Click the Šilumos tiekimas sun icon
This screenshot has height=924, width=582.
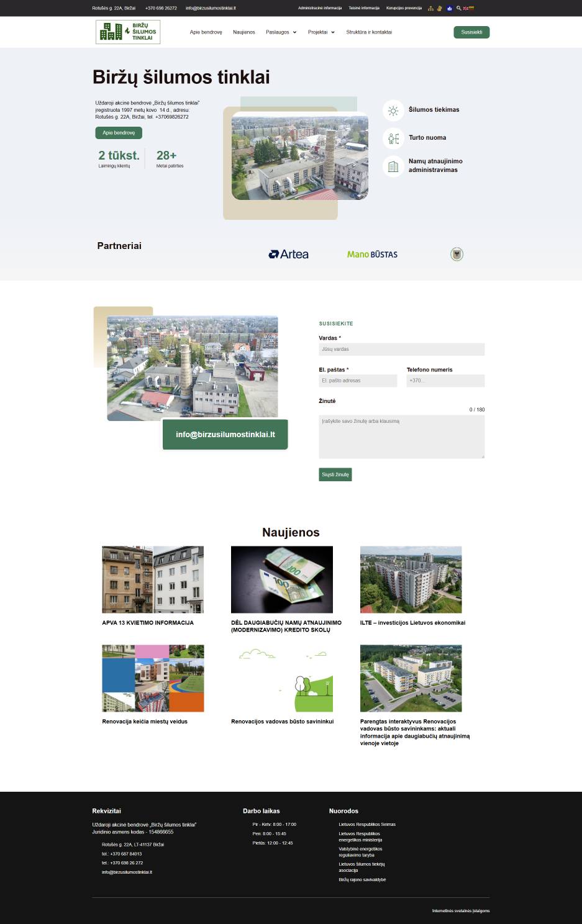tap(393, 110)
